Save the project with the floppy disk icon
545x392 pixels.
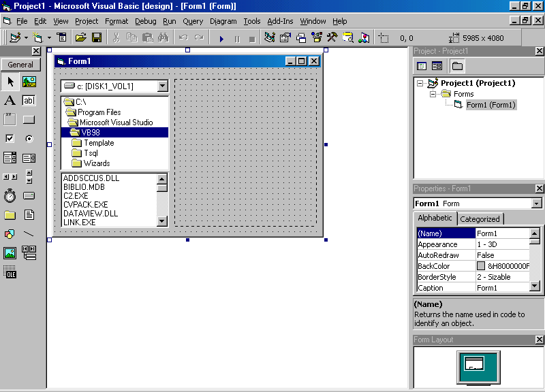(97, 37)
